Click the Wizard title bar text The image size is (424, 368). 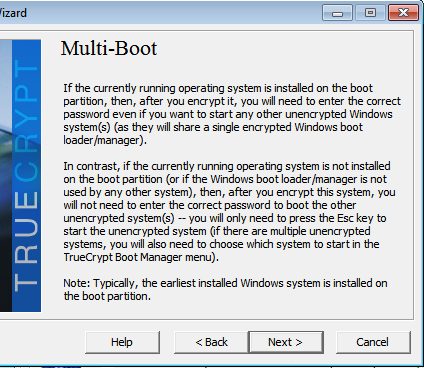point(13,13)
